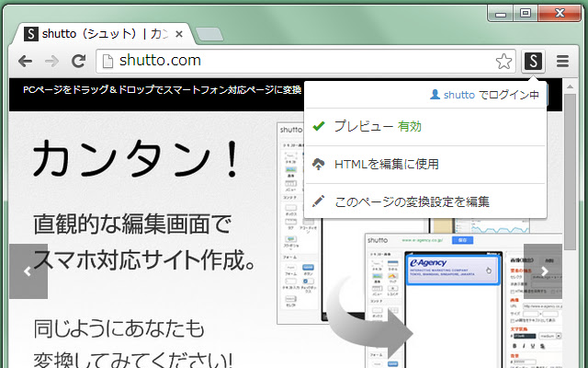Click the pencil edit icon
Screen dimensions: 588x368
[319, 201]
